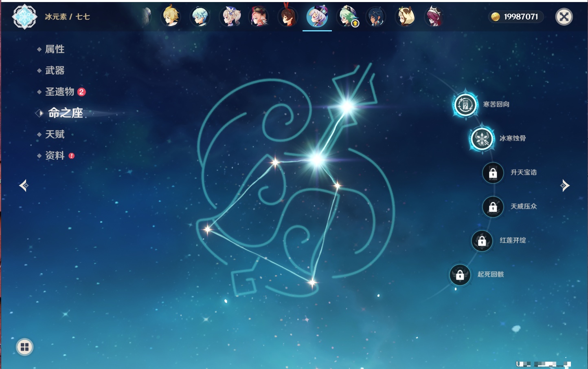The width and height of the screenshot is (588, 369).
Task: Click the 天威压众 label text
Action: (524, 206)
